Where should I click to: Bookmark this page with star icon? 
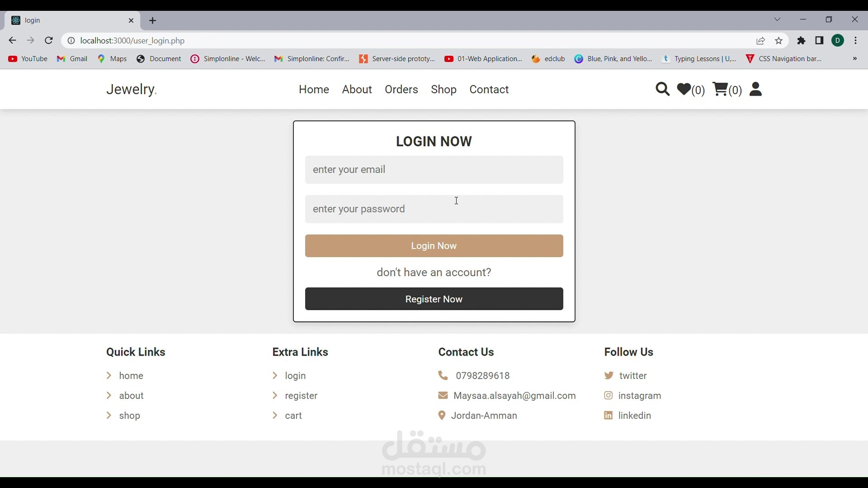pyautogui.click(x=779, y=41)
